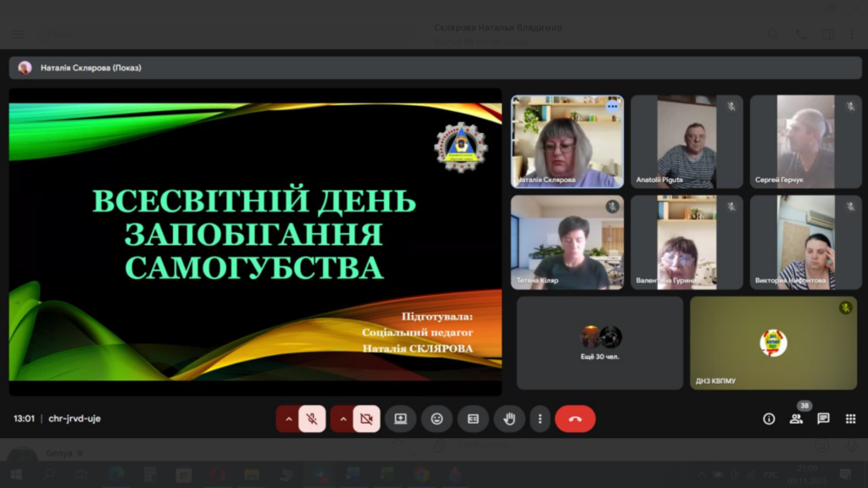868x488 pixels.
Task: Open the three-dot more options menu
Action: pos(540,419)
